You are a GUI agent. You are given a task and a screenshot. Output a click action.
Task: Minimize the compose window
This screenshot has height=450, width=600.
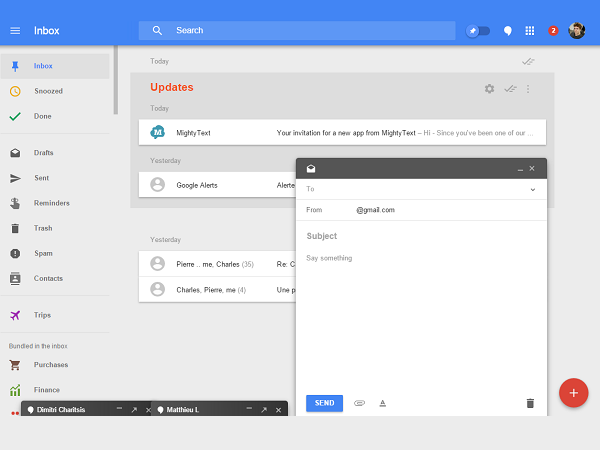tap(520, 169)
